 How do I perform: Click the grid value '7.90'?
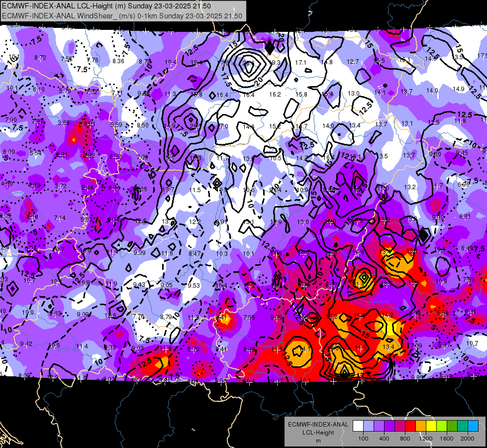pyautogui.click(x=11, y=120)
